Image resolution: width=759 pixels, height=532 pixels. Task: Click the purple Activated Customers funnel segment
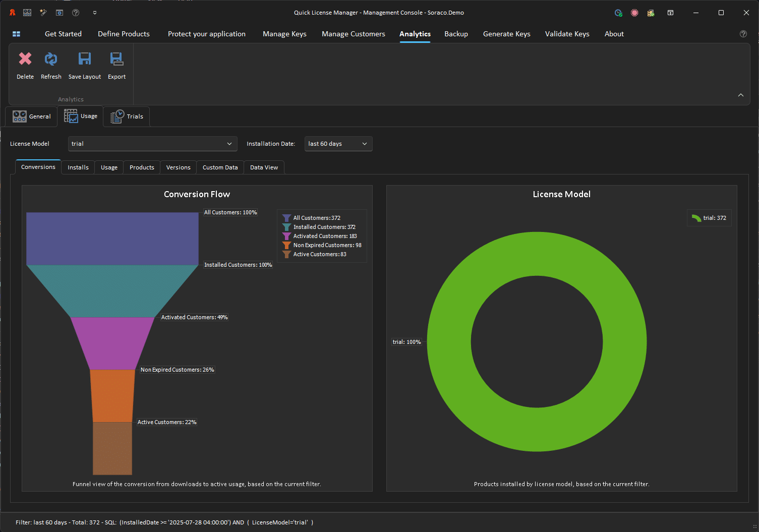tap(112, 343)
